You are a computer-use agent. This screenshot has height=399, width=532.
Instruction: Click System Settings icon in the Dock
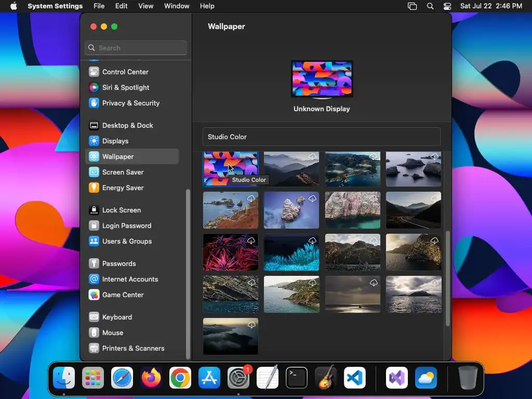[238, 378]
